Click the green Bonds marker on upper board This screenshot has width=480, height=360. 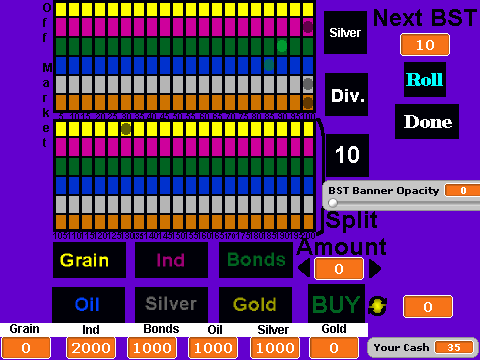point(282,46)
